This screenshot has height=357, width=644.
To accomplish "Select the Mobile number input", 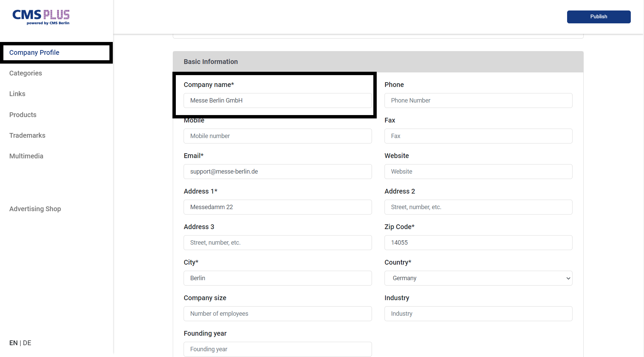I will tap(277, 136).
